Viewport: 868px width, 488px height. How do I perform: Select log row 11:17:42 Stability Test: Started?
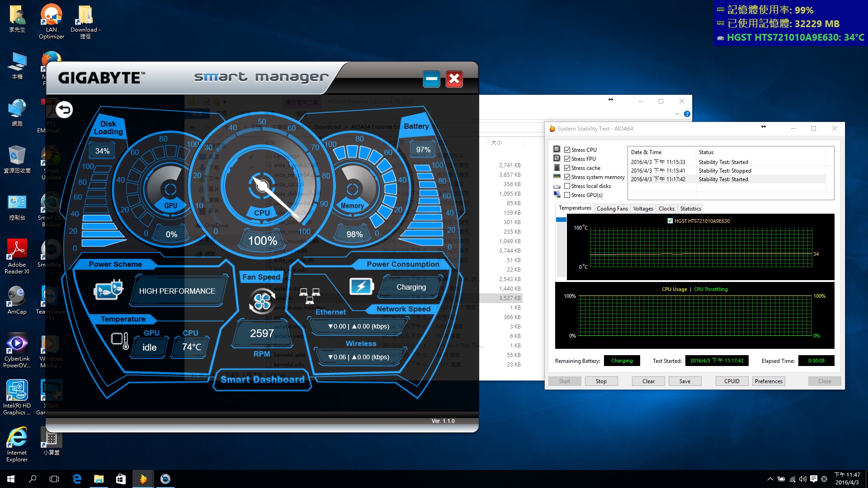pos(728,179)
